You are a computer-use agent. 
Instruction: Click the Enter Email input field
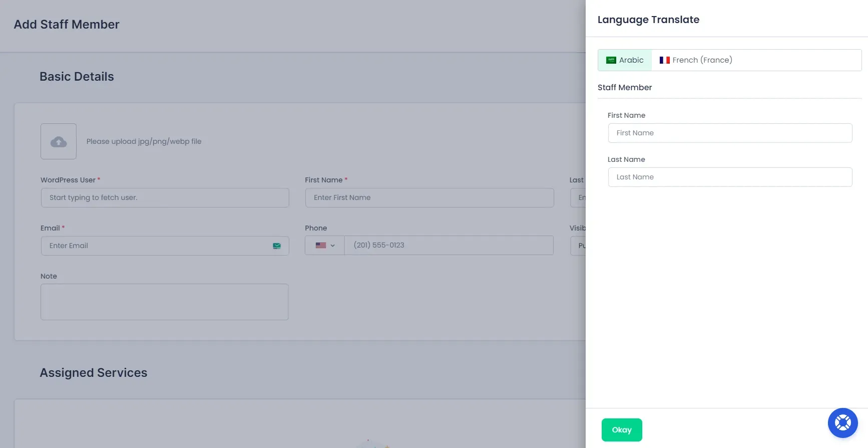point(165,246)
